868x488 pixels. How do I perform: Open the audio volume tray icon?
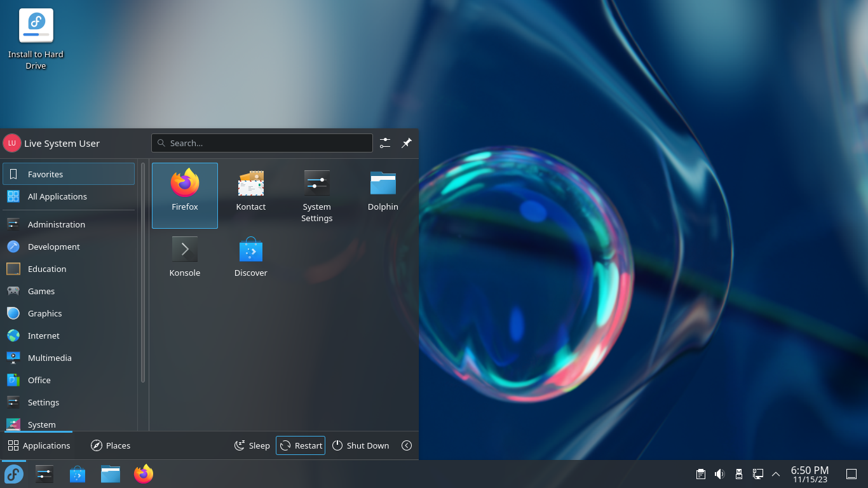tap(719, 474)
